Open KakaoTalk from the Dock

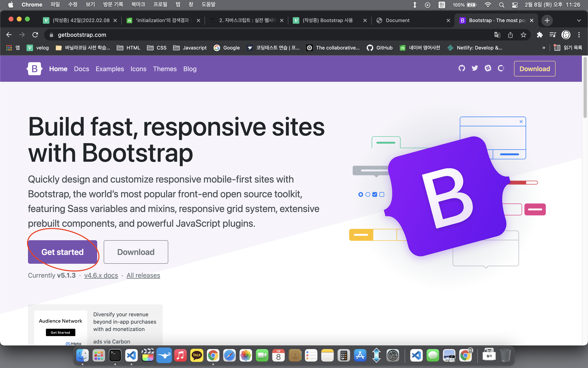coord(197,356)
